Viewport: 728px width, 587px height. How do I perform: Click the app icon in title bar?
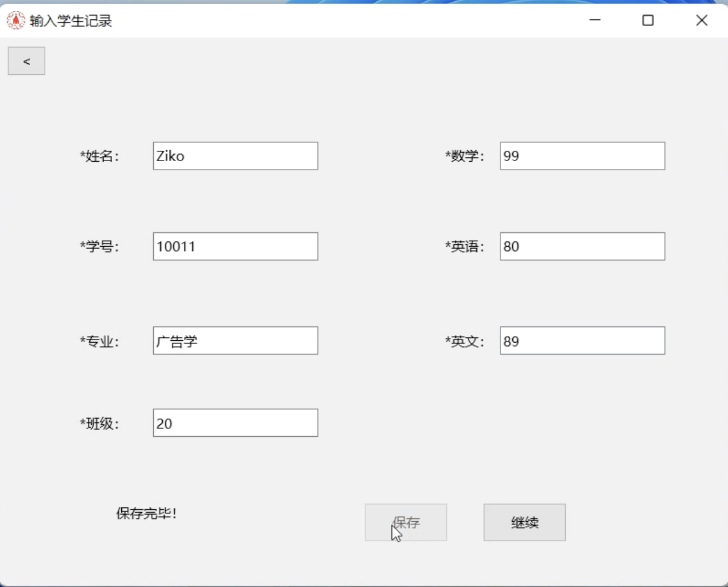[x=16, y=21]
